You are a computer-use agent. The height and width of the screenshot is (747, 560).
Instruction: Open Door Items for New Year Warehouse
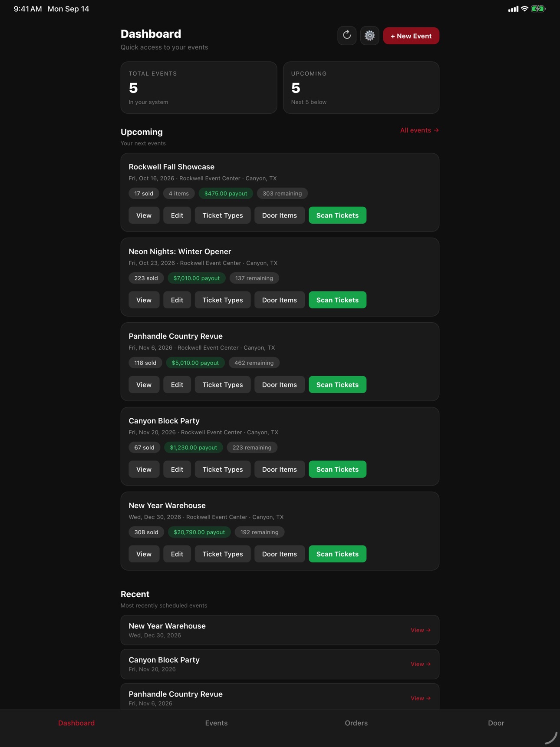tap(280, 554)
